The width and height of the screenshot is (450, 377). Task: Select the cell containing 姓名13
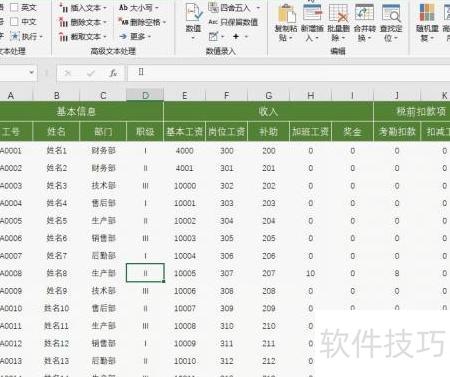(56, 361)
